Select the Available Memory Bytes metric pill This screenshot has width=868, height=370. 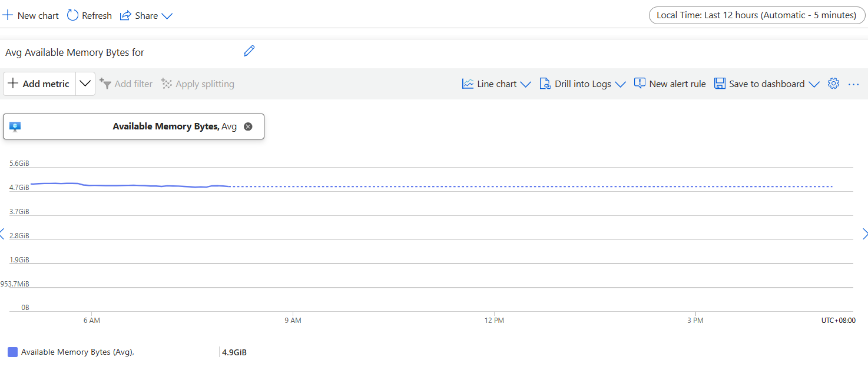pos(134,126)
